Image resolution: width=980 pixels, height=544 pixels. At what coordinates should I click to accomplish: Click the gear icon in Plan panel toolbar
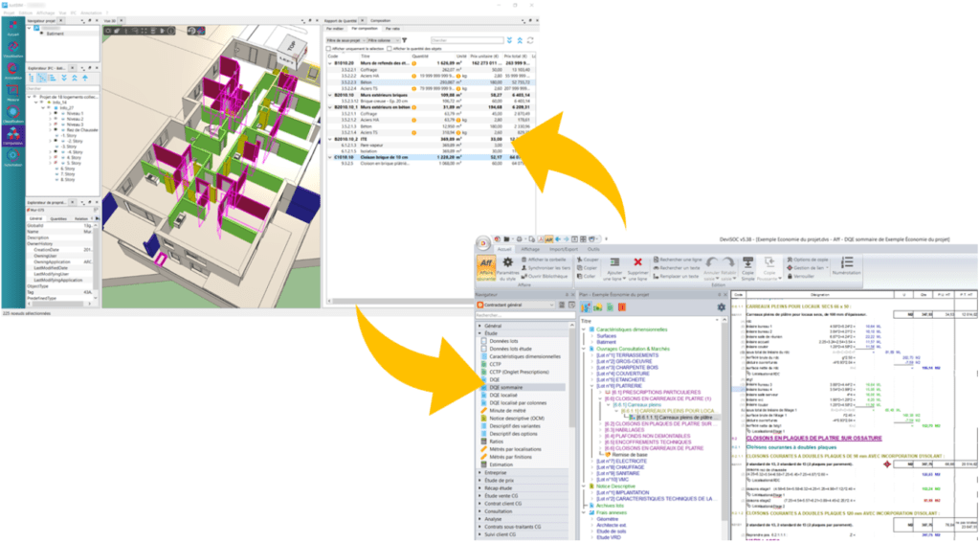coord(722,307)
